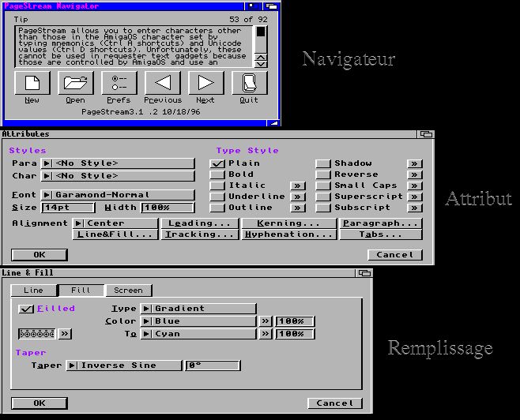Click Cancel in Line & Fill window
520x420 pixels.
pos(335,403)
